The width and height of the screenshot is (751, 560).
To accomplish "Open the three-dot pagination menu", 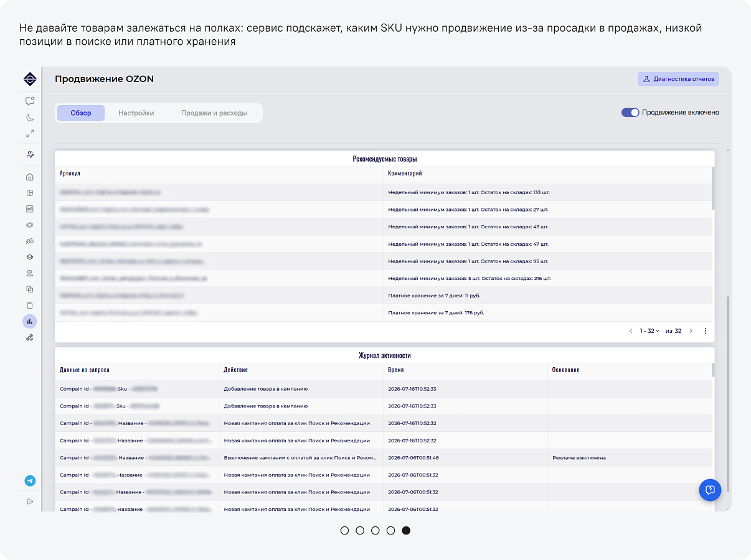I will tap(706, 331).
